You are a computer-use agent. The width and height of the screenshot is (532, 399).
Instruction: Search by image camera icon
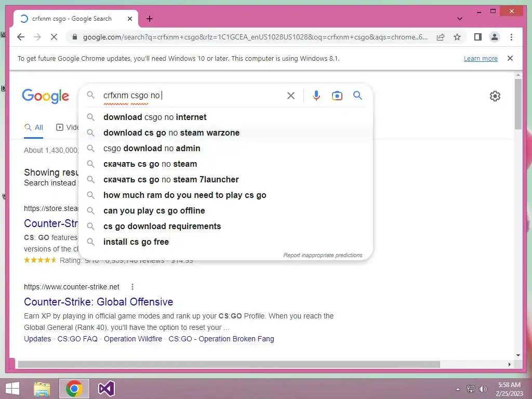[x=337, y=96]
